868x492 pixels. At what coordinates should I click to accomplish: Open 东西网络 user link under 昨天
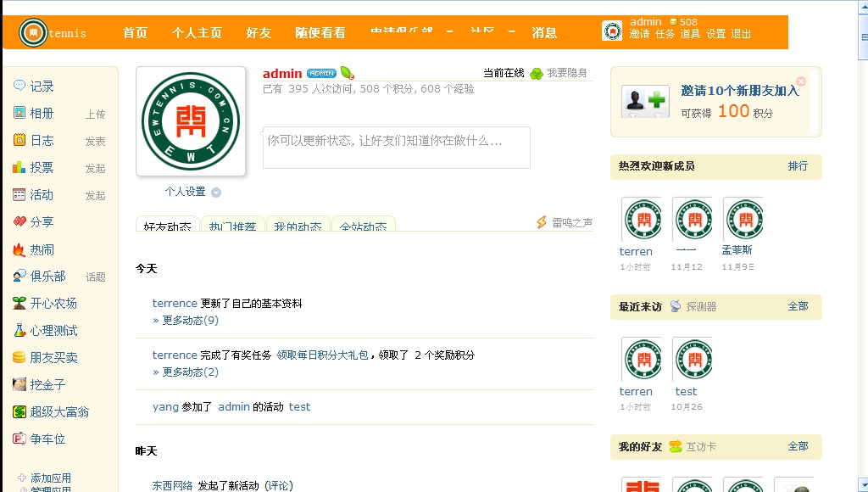pos(172,486)
